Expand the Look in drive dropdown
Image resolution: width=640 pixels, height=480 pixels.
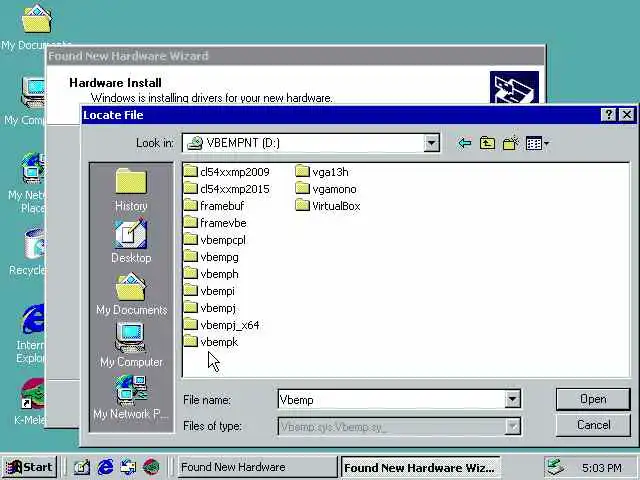[x=431, y=143]
